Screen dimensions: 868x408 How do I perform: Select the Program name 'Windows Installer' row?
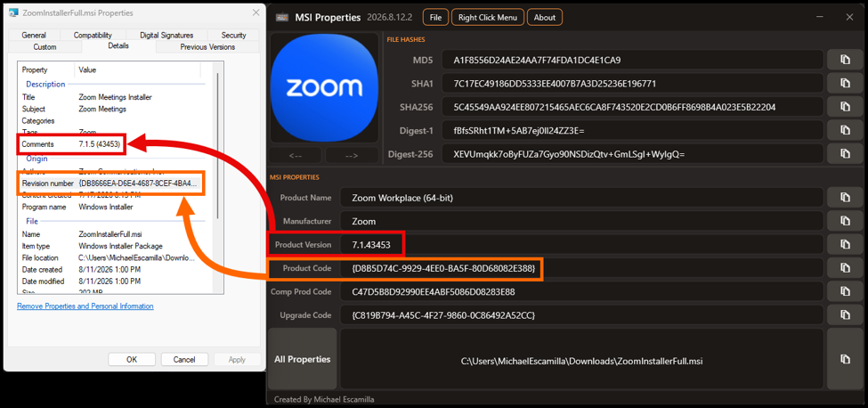(113, 207)
